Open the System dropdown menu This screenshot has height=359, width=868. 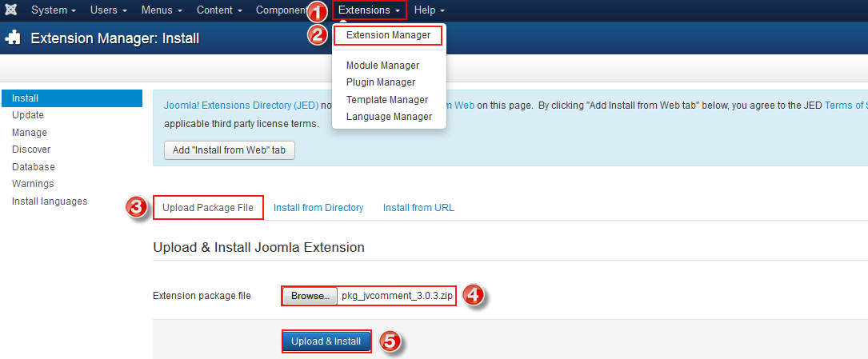coord(54,10)
